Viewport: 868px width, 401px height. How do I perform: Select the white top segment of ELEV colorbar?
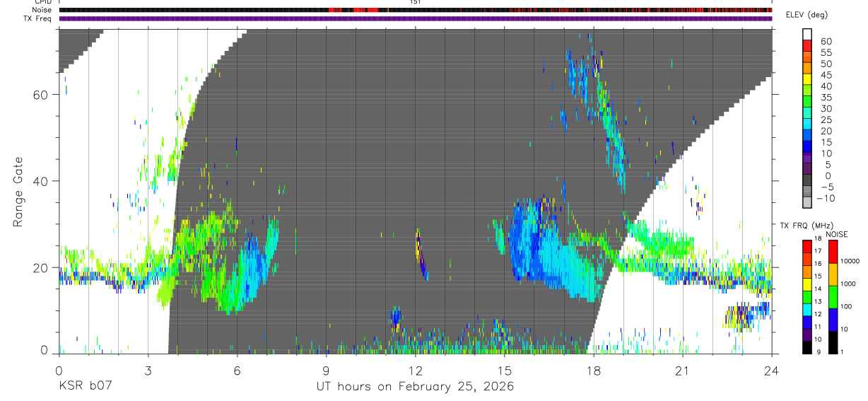(807, 35)
